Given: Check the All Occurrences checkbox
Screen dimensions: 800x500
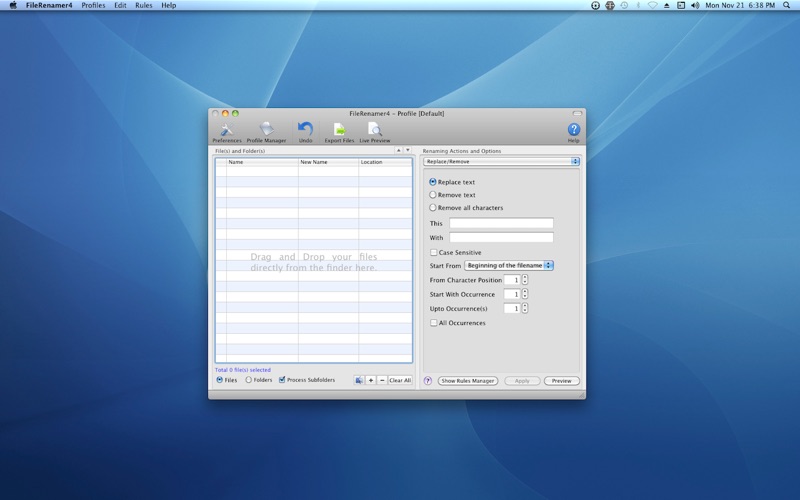Looking at the screenshot, I should pyautogui.click(x=433, y=323).
